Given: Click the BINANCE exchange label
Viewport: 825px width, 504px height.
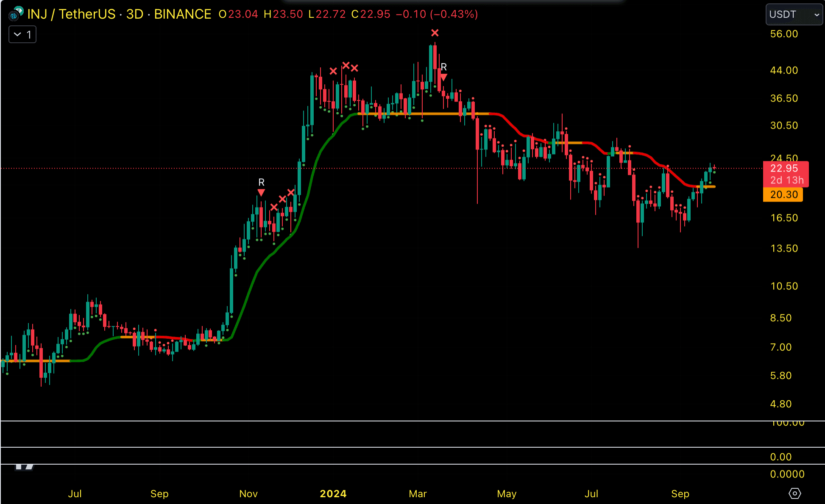Looking at the screenshot, I should point(183,14).
